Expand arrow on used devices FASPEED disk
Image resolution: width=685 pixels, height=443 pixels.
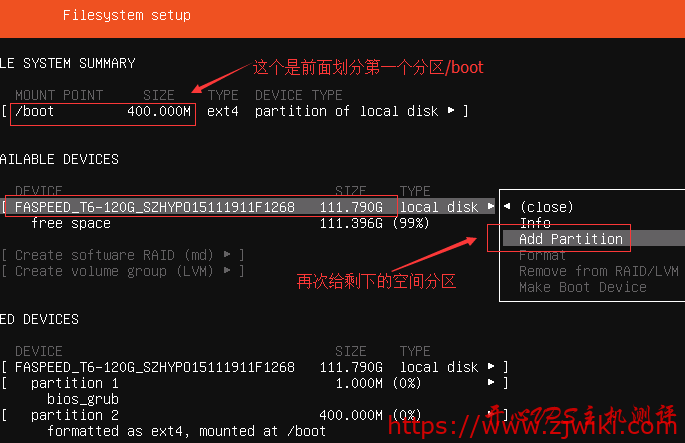point(491,366)
